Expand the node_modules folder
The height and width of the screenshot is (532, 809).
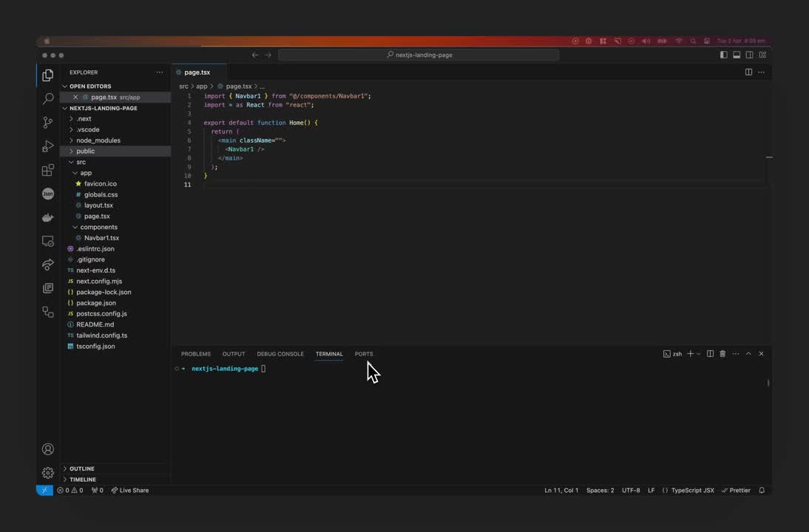[x=98, y=140]
